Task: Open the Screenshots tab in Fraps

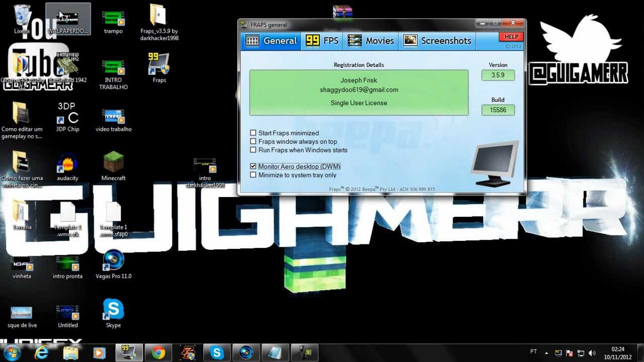Action: tap(437, 41)
